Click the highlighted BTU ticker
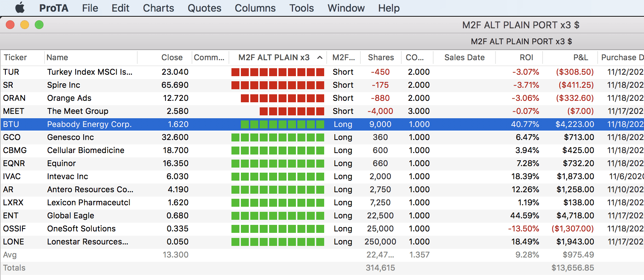644x280 pixels. point(11,124)
